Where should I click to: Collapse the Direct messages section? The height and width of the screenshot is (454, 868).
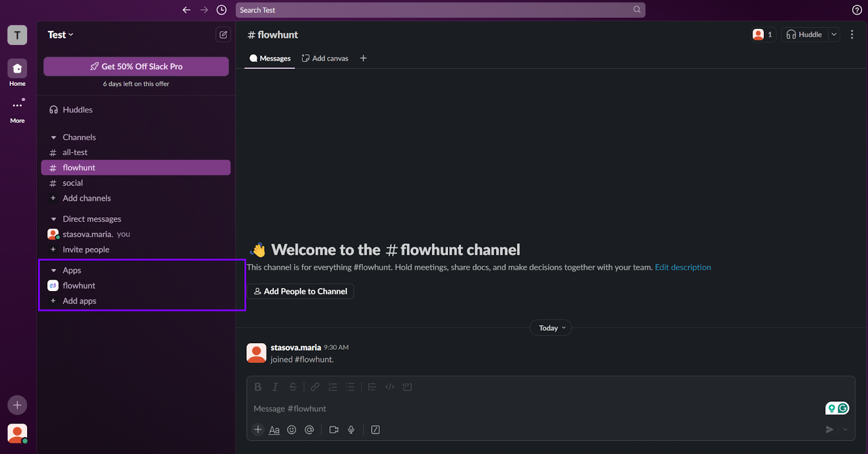[54, 219]
